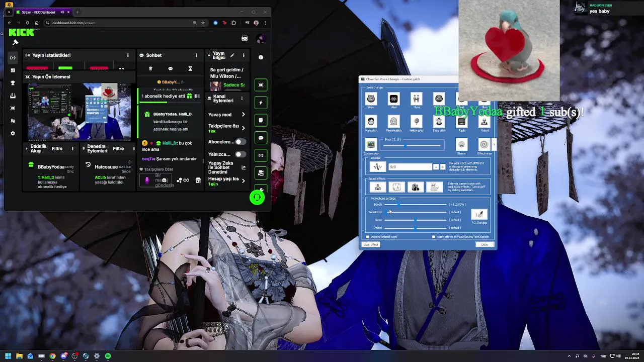Open Google Chrome from taskbar

click(52, 356)
